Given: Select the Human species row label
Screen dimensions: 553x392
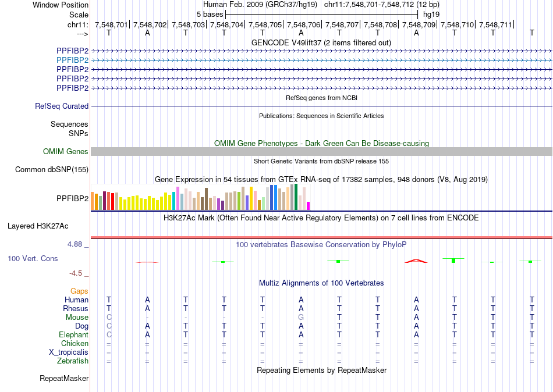Looking at the screenshot, I should pos(76,300).
